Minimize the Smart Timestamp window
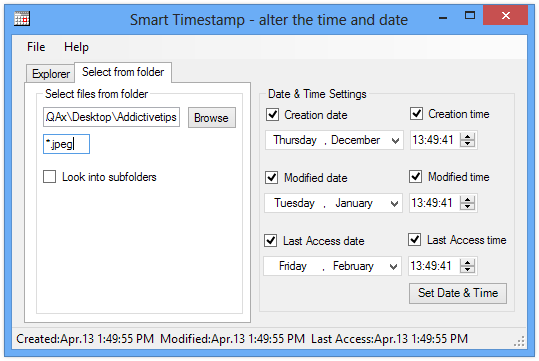 click(x=443, y=17)
